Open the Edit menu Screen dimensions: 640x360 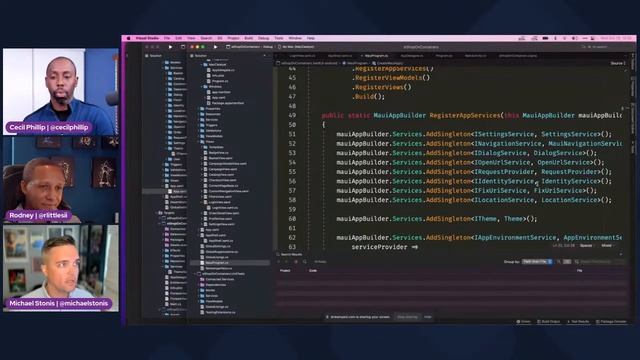[x=178, y=38]
